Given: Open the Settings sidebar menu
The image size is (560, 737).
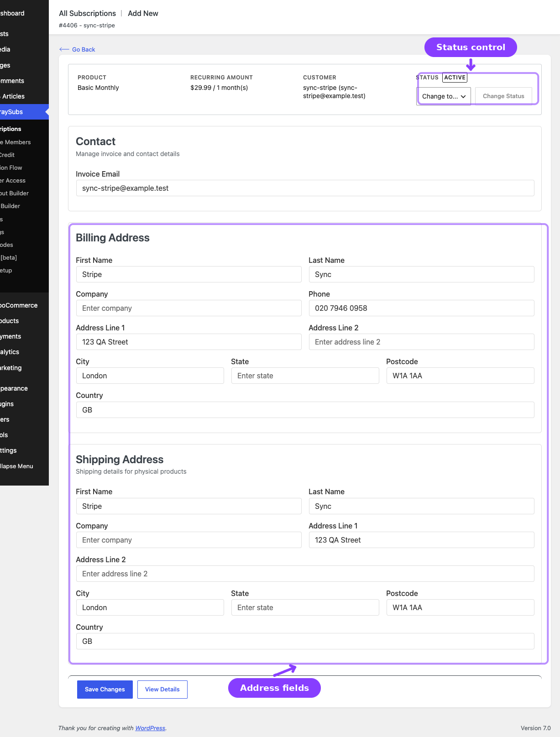Looking at the screenshot, I should point(24,450).
